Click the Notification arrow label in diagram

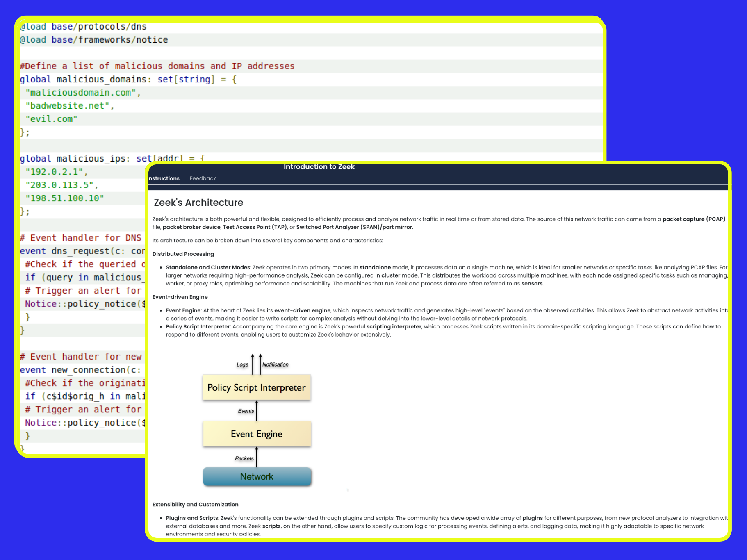[x=276, y=364]
